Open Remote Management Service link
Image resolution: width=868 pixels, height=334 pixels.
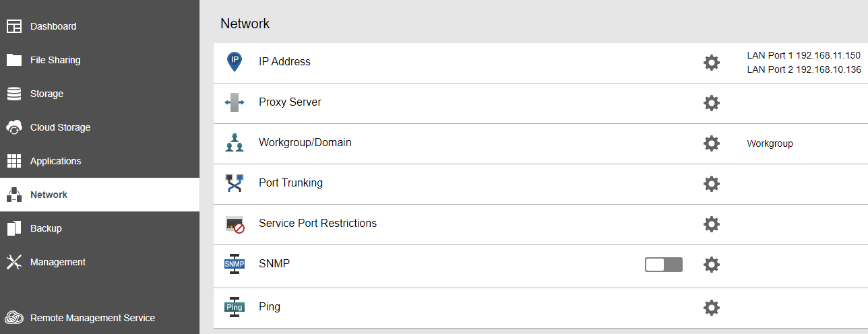pyautogui.click(x=92, y=318)
